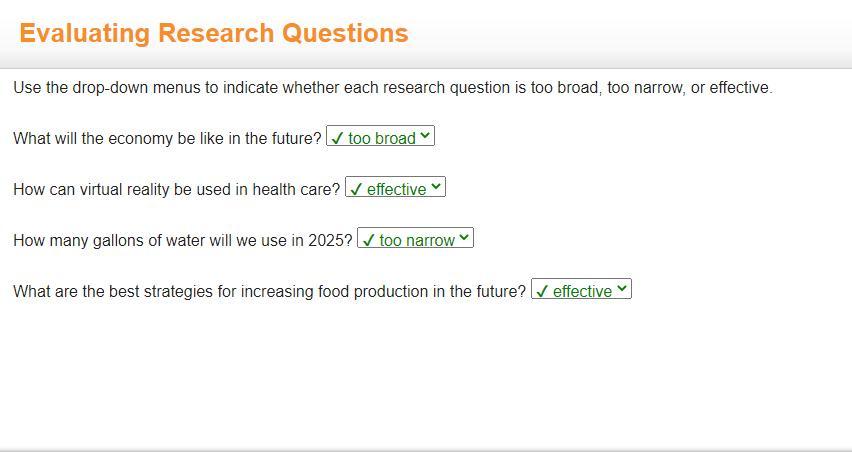Click the arrow on food production drop-down

[622, 289]
